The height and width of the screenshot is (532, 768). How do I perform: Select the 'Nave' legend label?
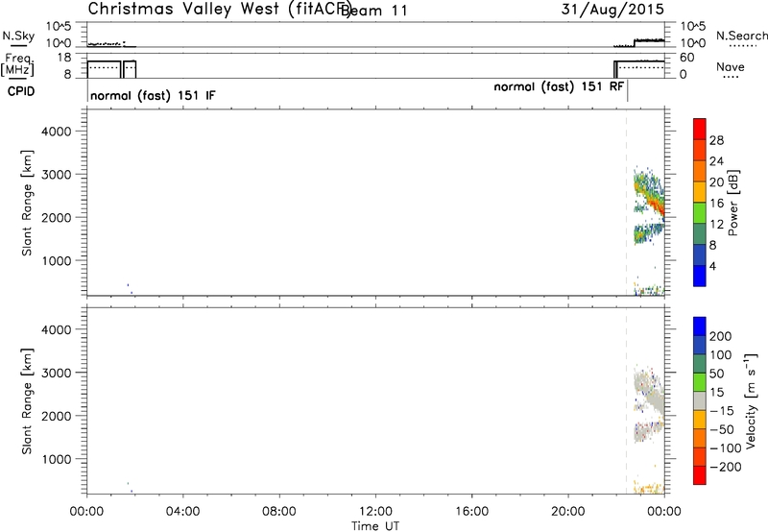[731, 67]
